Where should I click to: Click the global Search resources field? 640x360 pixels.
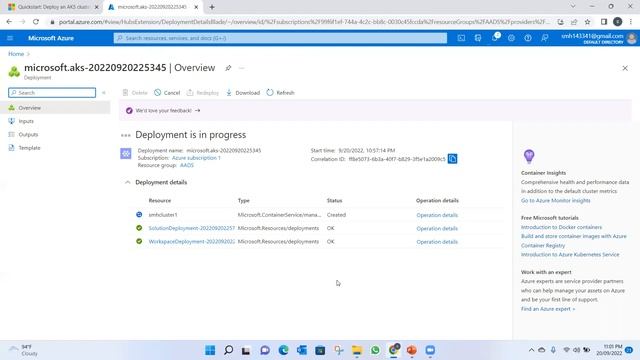280,38
